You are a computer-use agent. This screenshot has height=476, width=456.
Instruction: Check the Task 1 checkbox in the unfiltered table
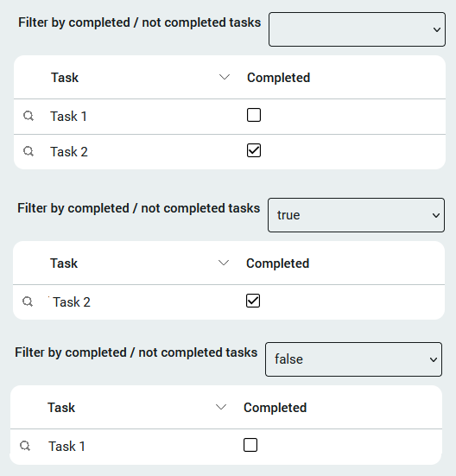(x=254, y=115)
